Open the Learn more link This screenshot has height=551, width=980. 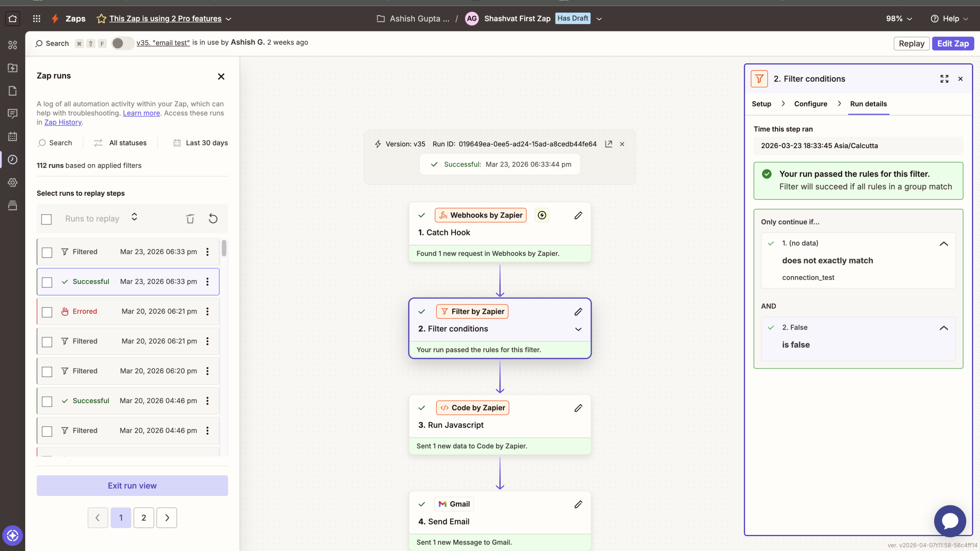(141, 113)
